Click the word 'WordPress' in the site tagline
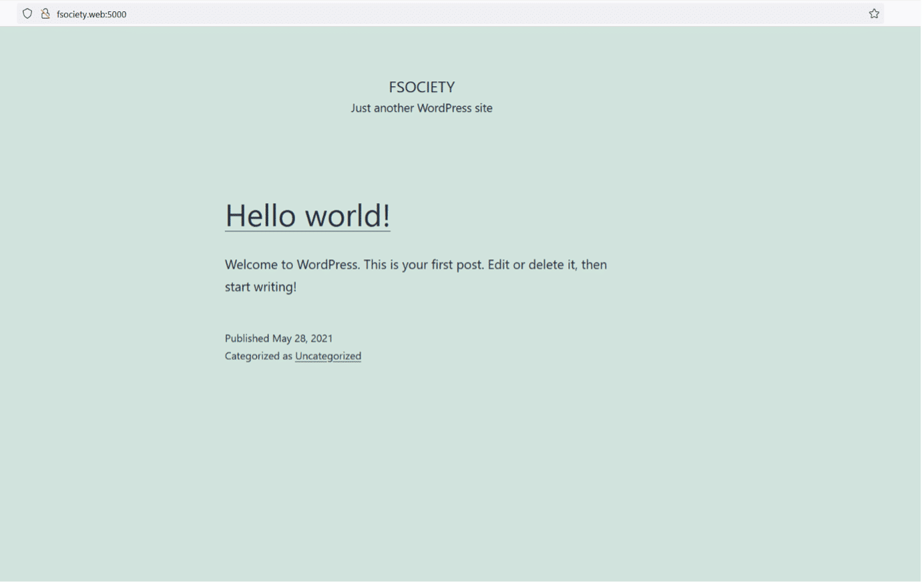This screenshot has height=583, width=924. 444,108
